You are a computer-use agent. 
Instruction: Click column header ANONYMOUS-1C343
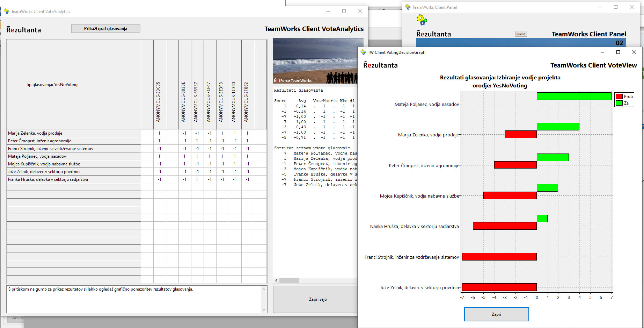235,84
